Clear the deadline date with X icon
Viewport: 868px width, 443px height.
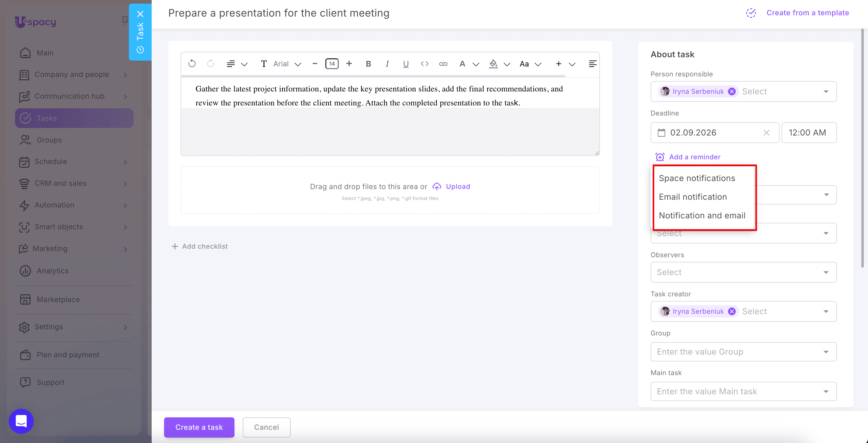[x=766, y=133]
